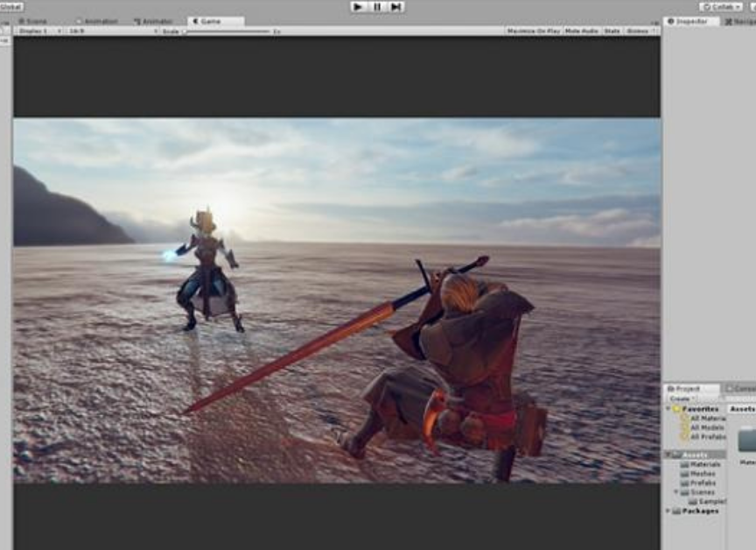This screenshot has height=550, width=756.
Task: Select the Scenes folder
Action: pyautogui.click(x=703, y=492)
